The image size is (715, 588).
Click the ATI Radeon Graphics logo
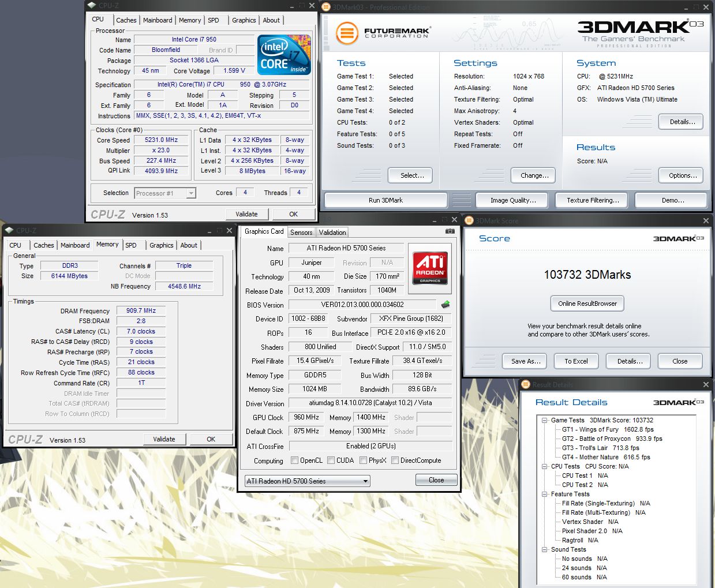431,268
